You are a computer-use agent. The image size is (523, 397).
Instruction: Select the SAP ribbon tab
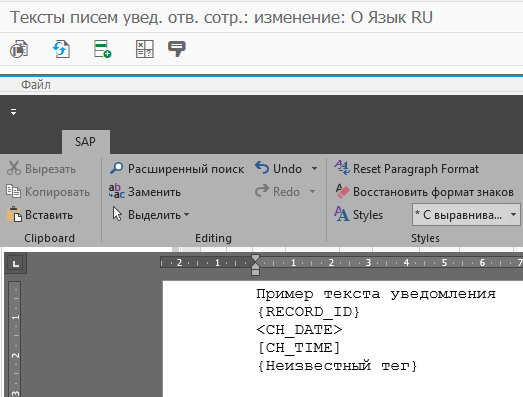pyautogui.click(x=85, y=142)
